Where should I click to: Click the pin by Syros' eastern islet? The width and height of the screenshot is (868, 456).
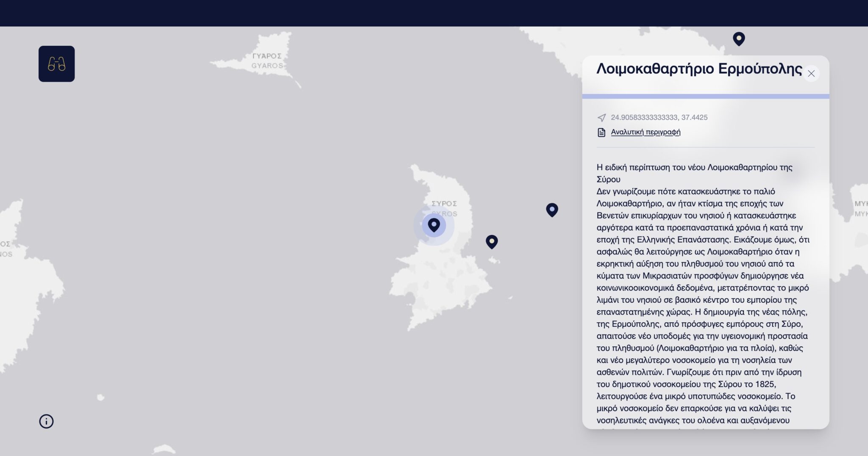tap(492, 241)
